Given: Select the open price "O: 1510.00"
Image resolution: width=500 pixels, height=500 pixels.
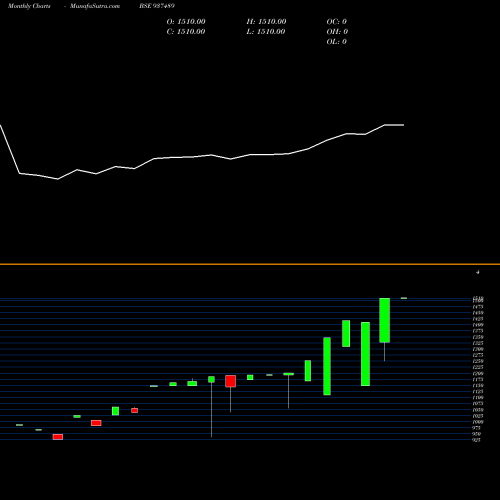Looking at the screenshot, I should click(x=186, y=22).
